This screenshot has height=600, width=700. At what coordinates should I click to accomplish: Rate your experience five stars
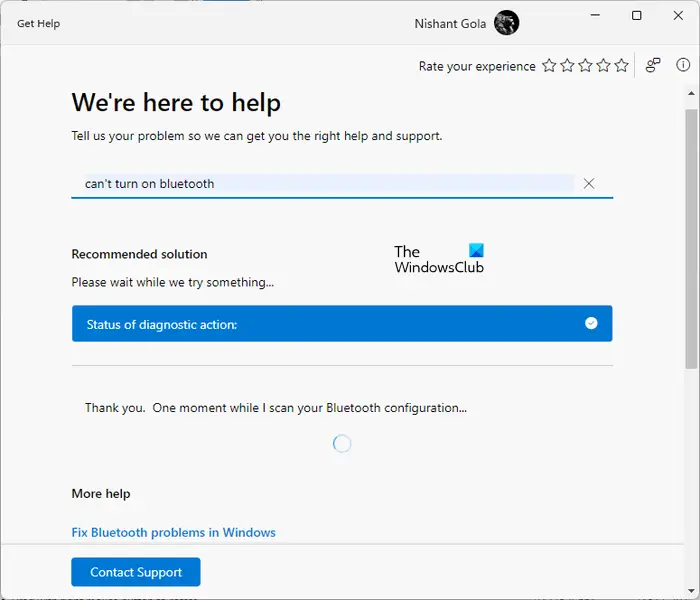[x=621, y=66]
